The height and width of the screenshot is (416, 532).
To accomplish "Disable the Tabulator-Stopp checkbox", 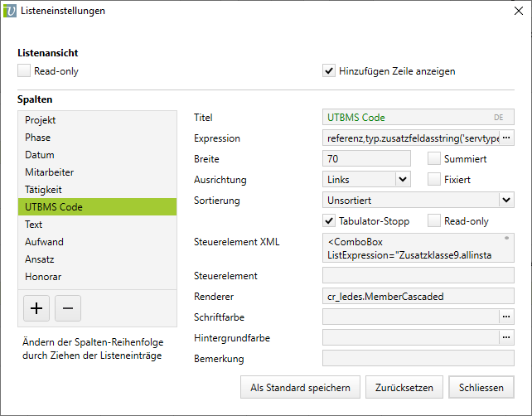I will (329, 220).
